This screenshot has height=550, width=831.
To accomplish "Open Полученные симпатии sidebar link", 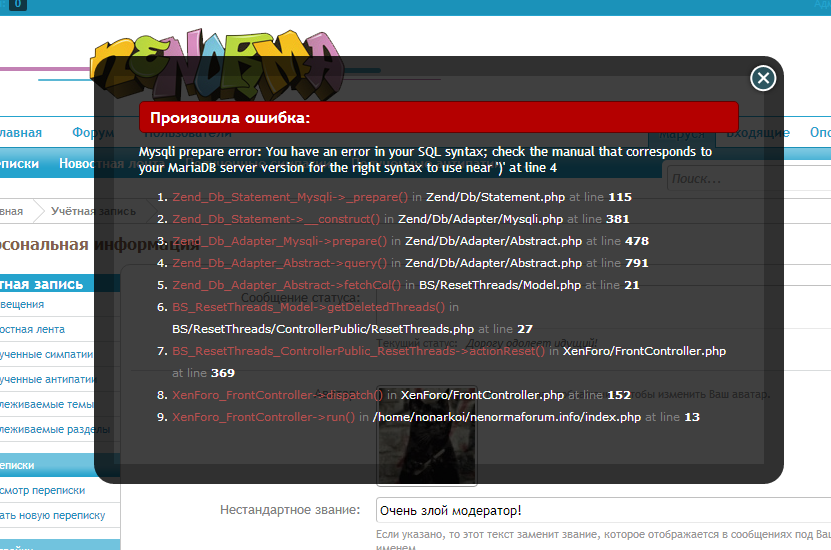I will point(47,354).
